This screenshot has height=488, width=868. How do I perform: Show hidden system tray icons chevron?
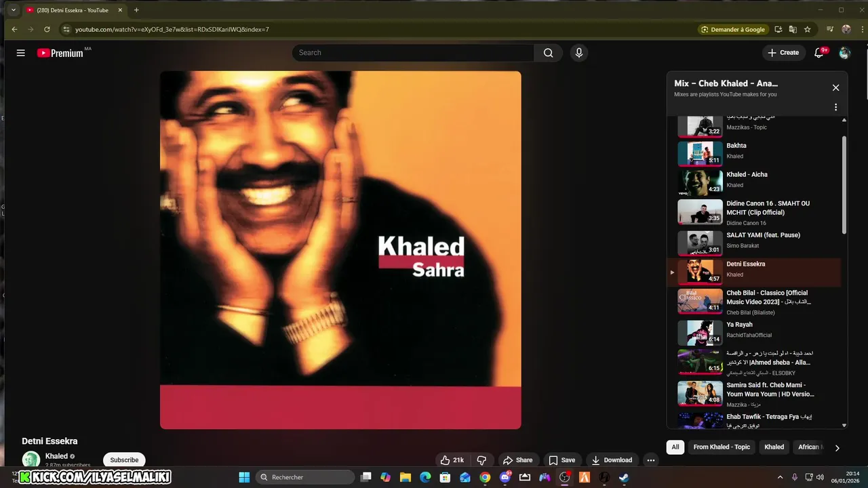(x=780, y=477)
